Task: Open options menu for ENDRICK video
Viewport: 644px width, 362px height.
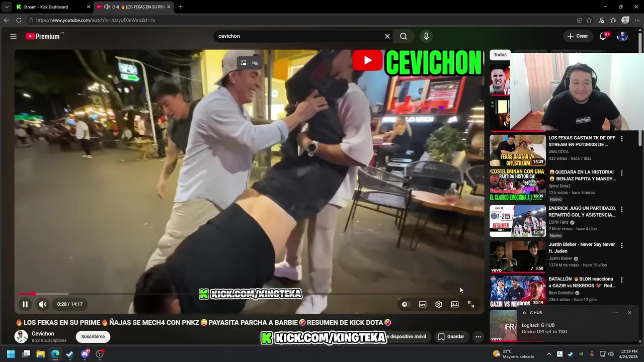Action: [x=622, y=209]
